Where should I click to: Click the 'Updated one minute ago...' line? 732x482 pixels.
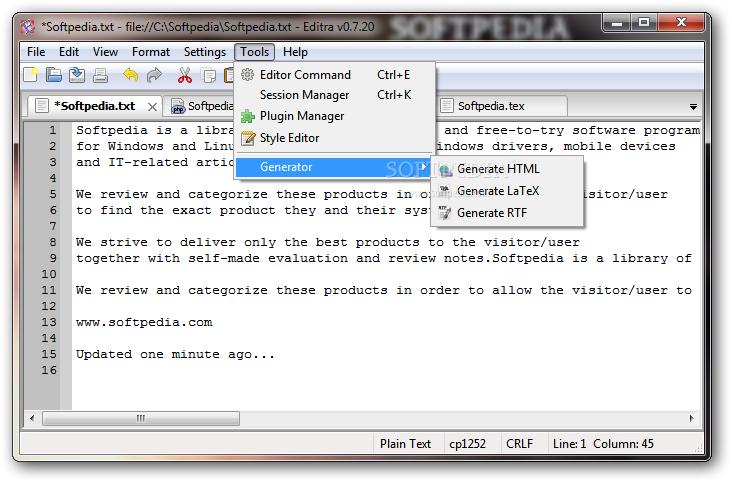(x=175, y=354)
